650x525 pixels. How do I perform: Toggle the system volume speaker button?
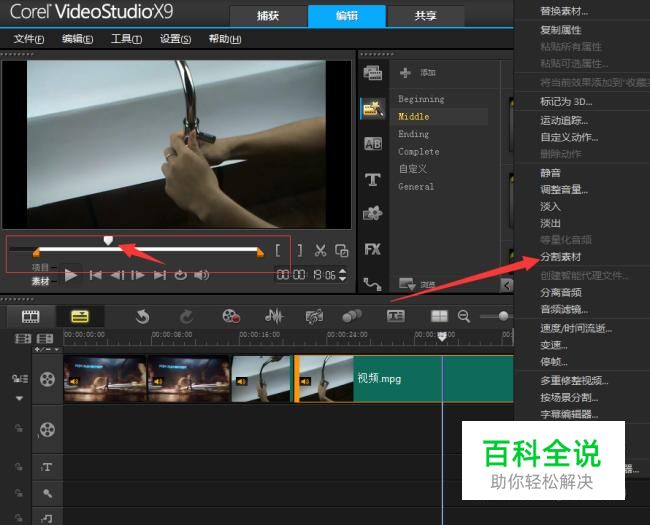point(201,275)
